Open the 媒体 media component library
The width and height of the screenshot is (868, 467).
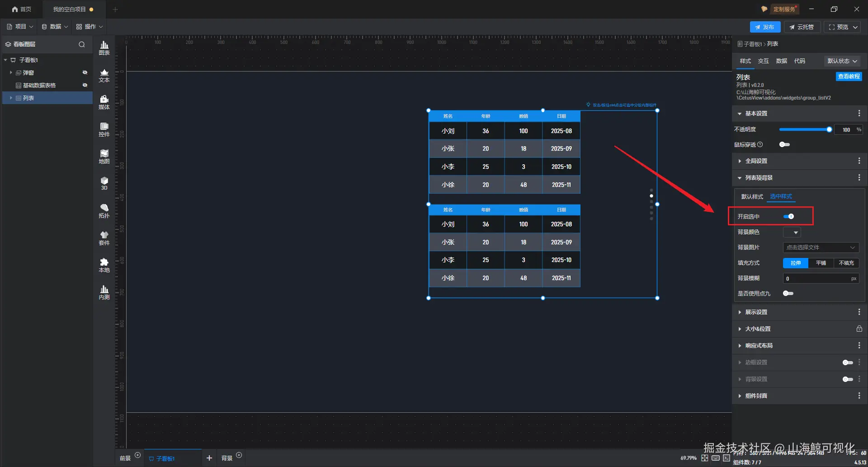coord(104,102)
